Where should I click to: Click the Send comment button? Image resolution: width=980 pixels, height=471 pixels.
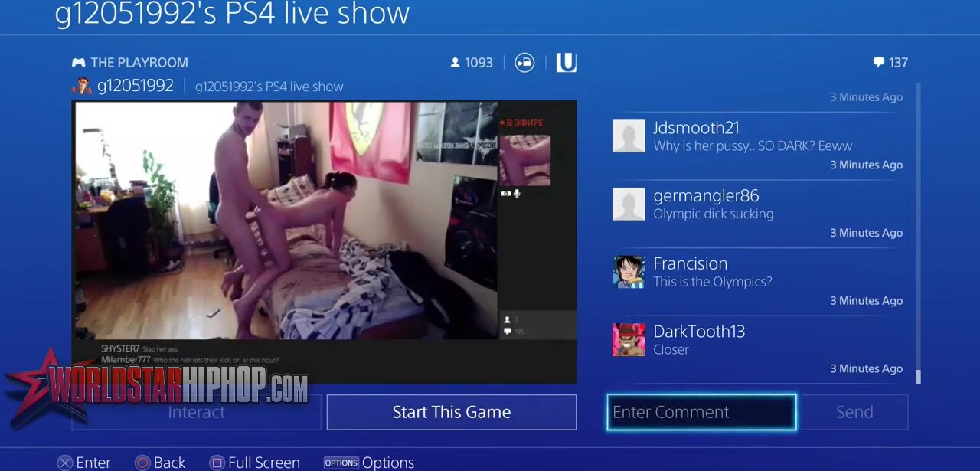(854, 412)
